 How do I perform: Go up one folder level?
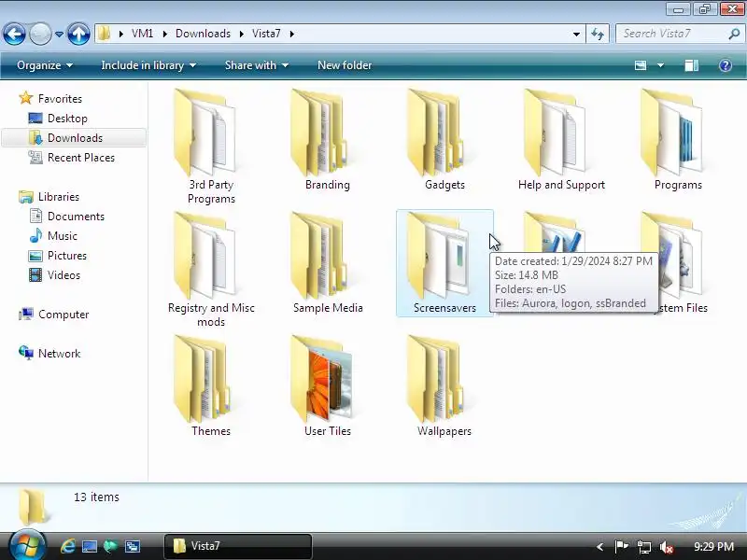click(78, 34)
